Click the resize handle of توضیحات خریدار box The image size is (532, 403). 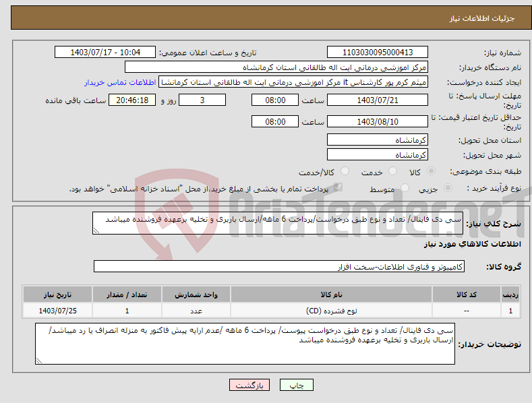[x=38, y=361]
